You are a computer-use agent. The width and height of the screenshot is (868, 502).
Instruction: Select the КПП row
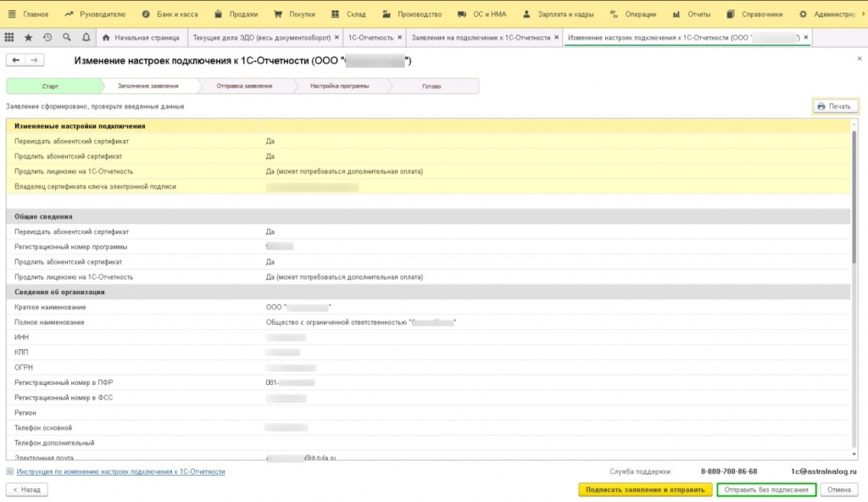[428, 352]
